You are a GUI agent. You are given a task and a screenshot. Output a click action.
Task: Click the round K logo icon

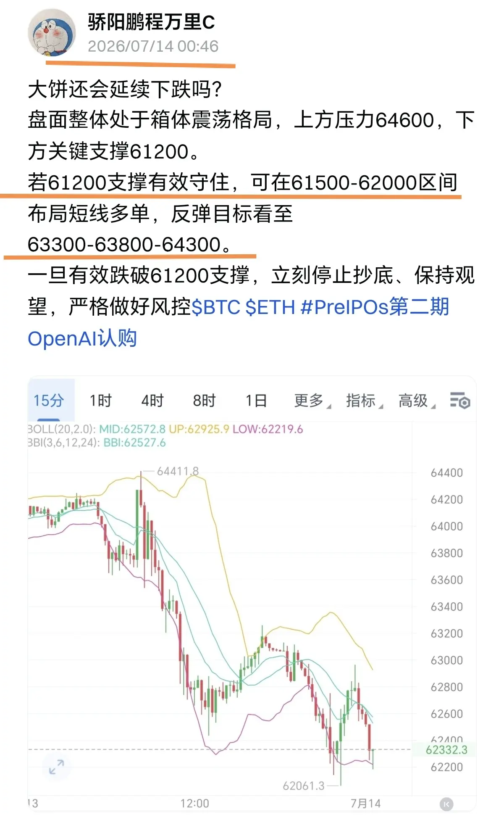(x=446, y=804)
